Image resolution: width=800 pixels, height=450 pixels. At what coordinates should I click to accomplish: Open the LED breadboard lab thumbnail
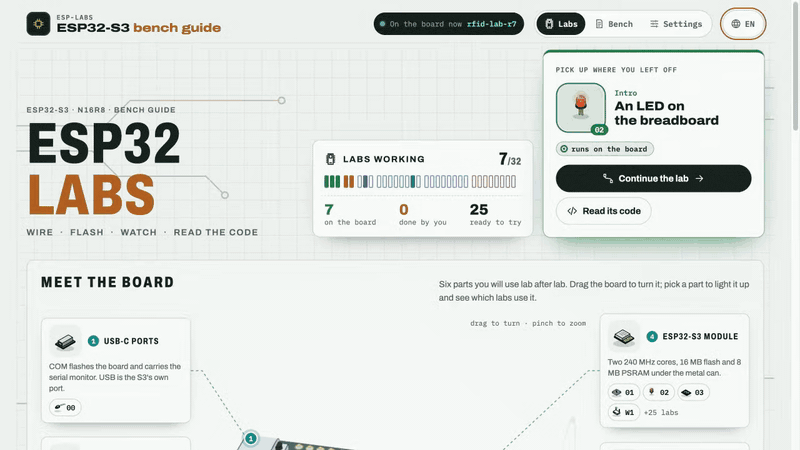(x=581, y=108)
